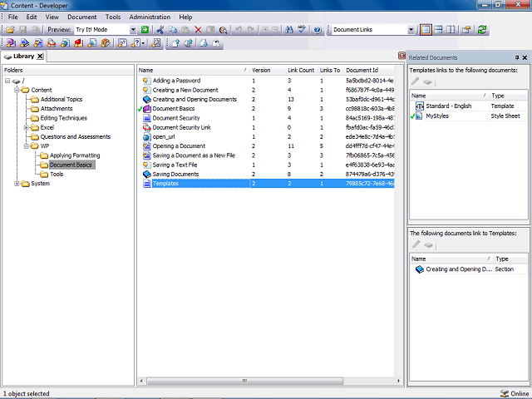Click the Document Id column header
Image resolution: width=532 pixels, height=399 pixels.
click(x=369, y=70)
